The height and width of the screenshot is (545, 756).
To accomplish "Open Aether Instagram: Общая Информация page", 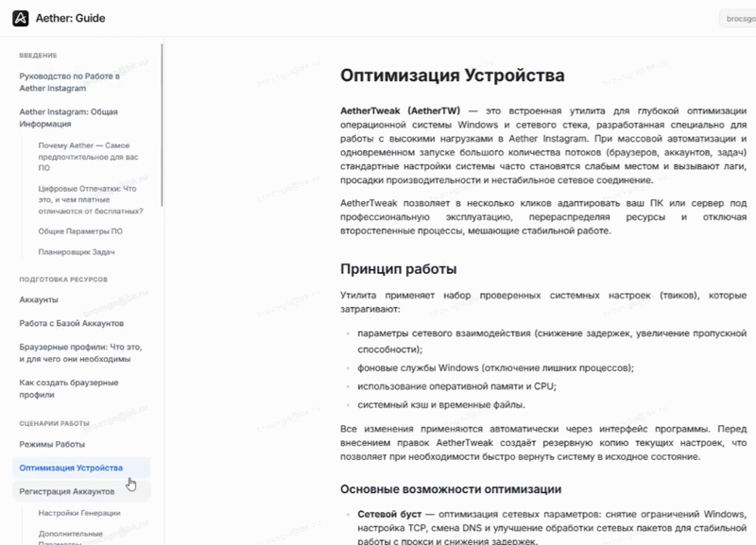I will [68, 117].
